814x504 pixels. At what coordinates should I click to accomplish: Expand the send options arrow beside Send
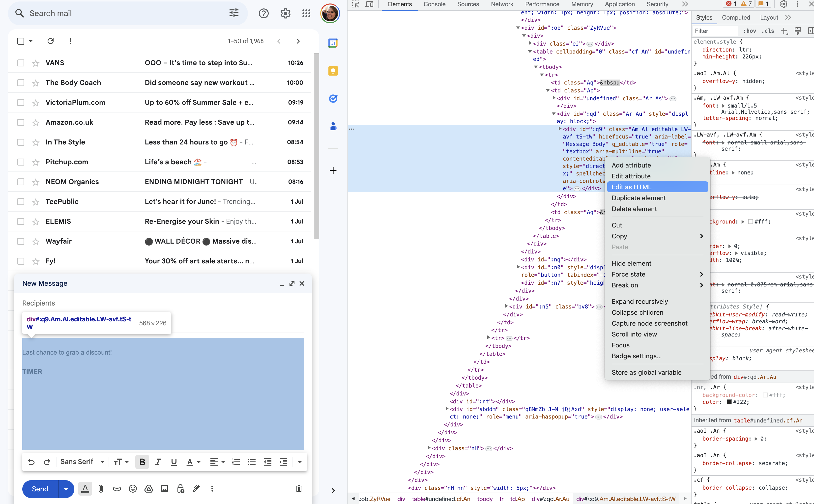tap(66, 489)
